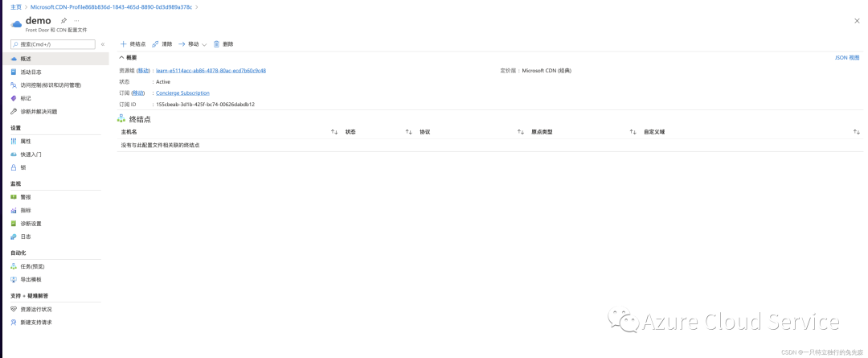Open JSON 视图 link
This screenshot has width=868, height=358.
tap(847, 58)
